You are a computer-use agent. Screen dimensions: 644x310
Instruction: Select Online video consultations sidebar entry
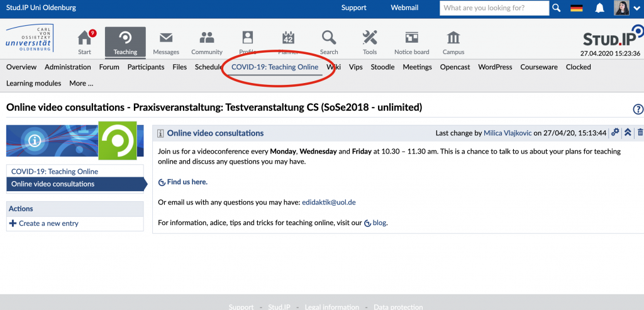(x=75, y=184)
